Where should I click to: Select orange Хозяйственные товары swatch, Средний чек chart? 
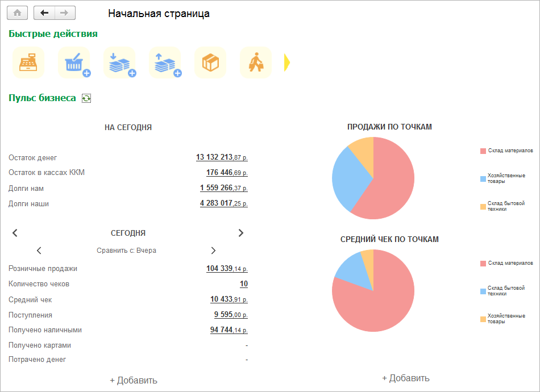point(483,319)
